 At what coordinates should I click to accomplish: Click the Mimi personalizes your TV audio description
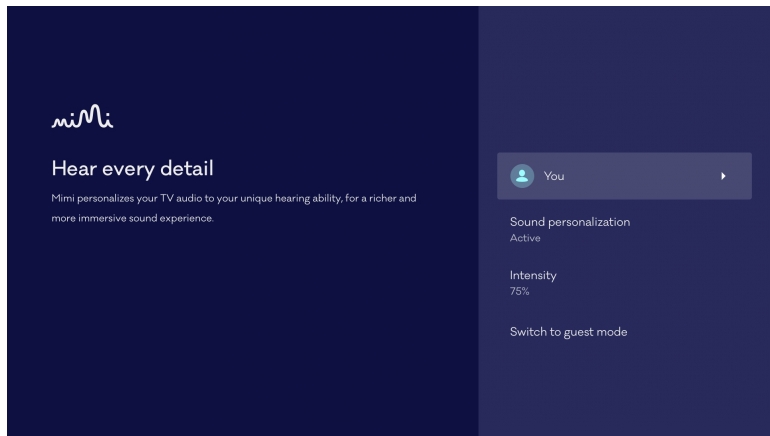[234, 208]
